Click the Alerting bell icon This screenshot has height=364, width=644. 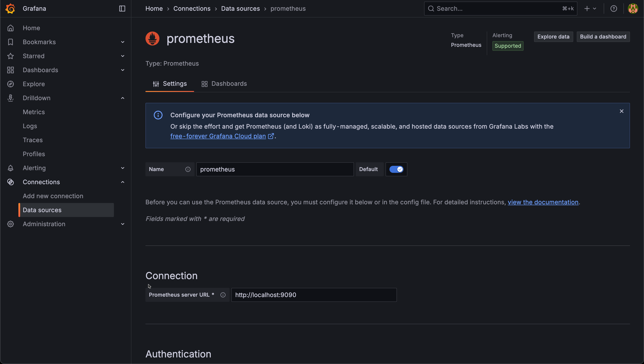click(10, 168)
